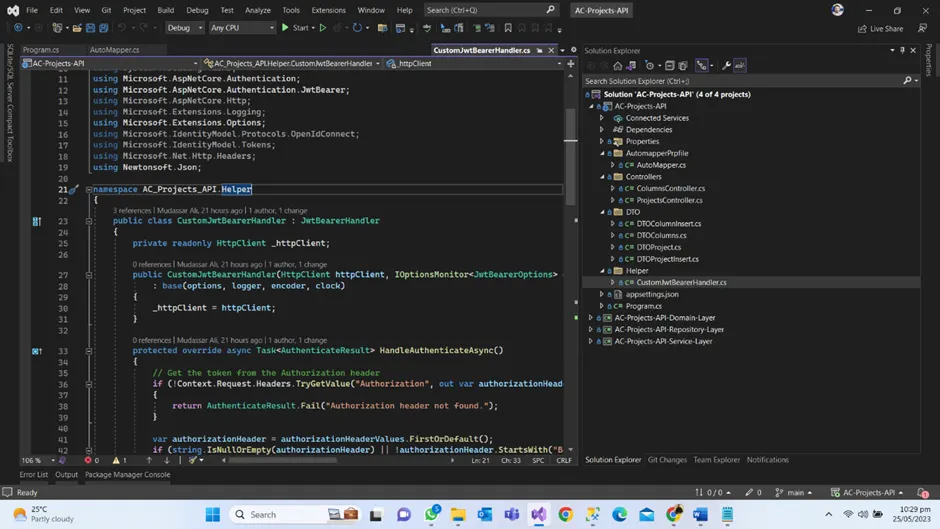Click the Undo icon in the toolbar
The image size is (940, 529).
click(122, 28)
